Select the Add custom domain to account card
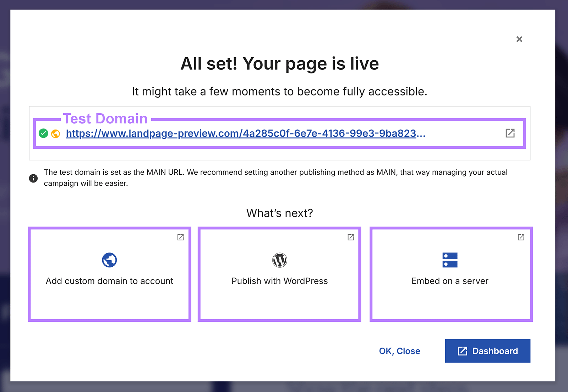The height and width of the screenshot is (392, 568). coord(109,274)
